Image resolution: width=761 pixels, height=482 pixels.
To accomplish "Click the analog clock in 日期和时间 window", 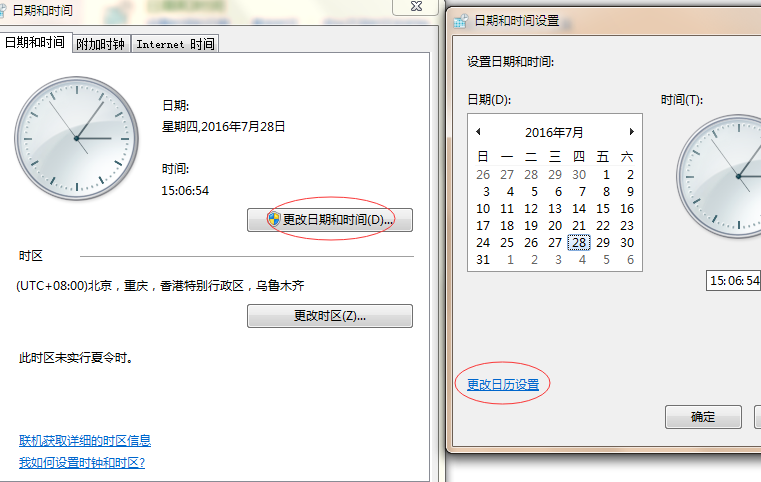I will pyautogui.click(x=77, y=138).
